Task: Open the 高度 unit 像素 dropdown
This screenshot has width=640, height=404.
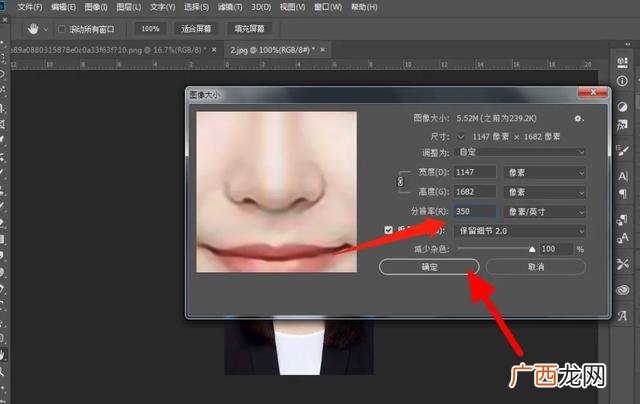Action: 545,192
